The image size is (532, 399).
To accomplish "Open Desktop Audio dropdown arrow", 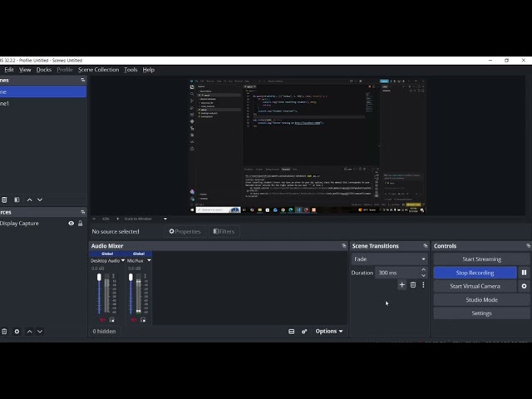I will point(123,260).
